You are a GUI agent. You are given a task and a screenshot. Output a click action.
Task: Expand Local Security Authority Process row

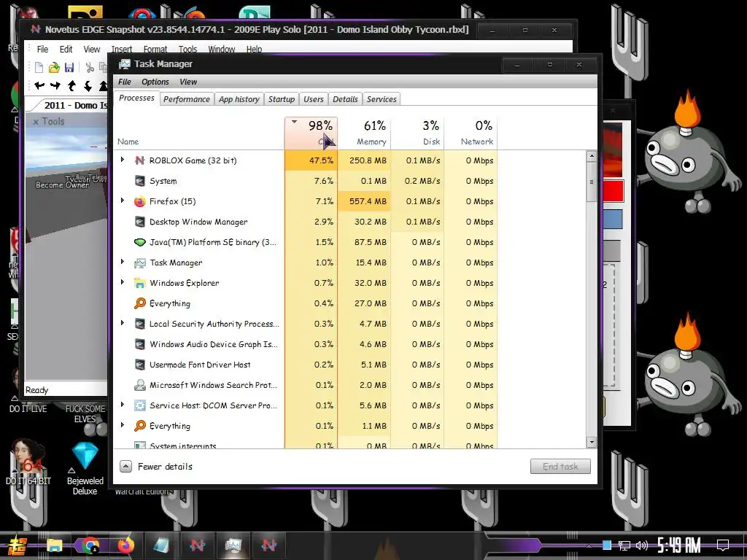(123, 323)
